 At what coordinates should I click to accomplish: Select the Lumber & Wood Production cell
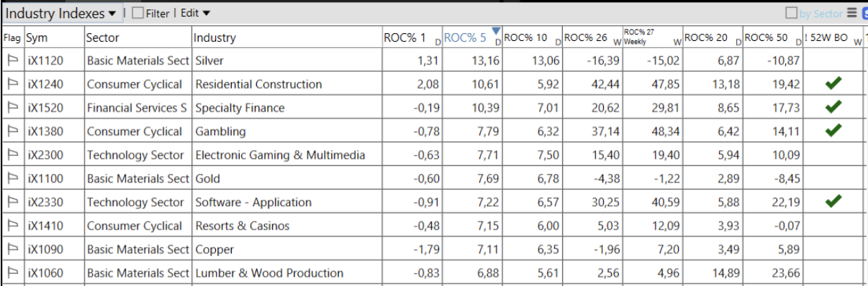pos(269,273)
